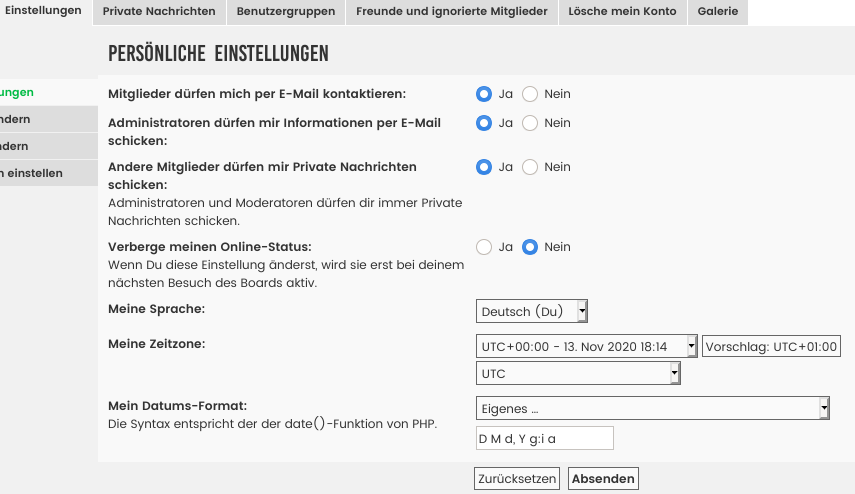Viewport: 855px width, 494px height.
Task: Click the custom date format text field
Action: click(544, 438)
